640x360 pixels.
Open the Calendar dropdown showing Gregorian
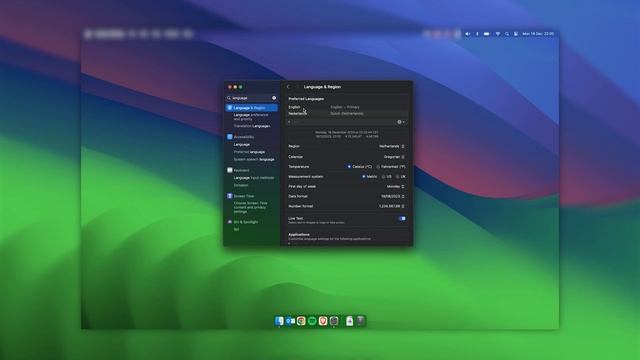tap(394, 157)
